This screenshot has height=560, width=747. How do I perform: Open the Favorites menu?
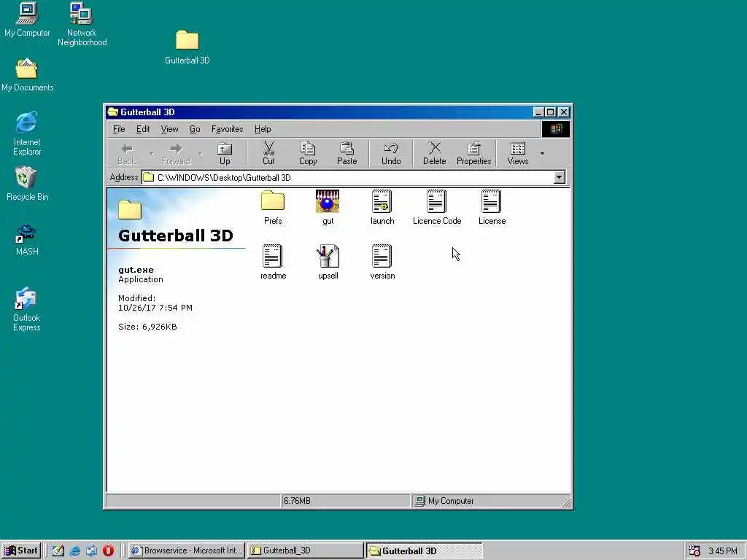pyautogui.click(x=228, y=129)
